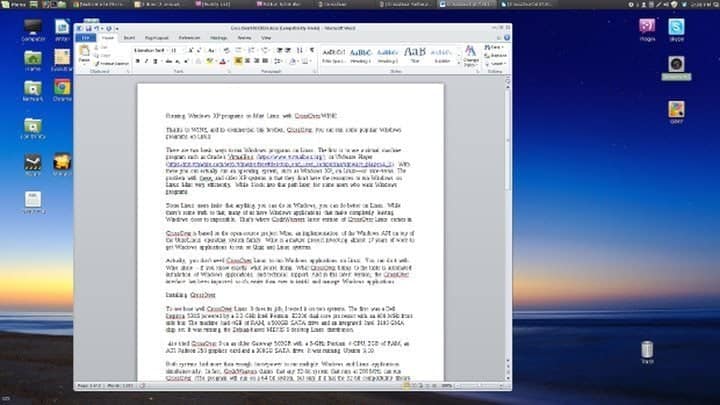Image resolution: width=720 pixels, height=405 pixels.
Task: Open the Trash desktop icon
Action: click(x=647, y=353)
